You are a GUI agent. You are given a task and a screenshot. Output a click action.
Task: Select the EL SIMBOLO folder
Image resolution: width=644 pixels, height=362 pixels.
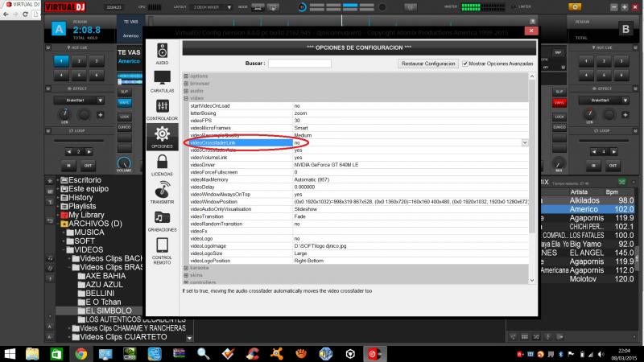(x=109, y=311)
